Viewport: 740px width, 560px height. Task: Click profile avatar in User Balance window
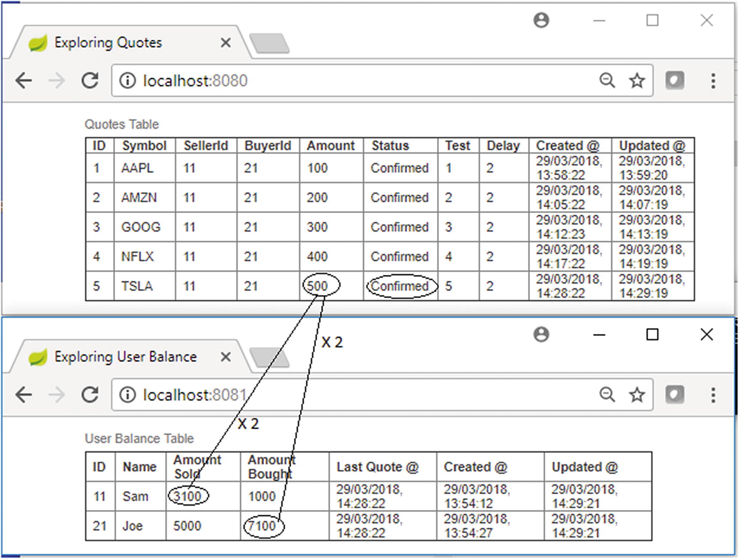point(541,334)
